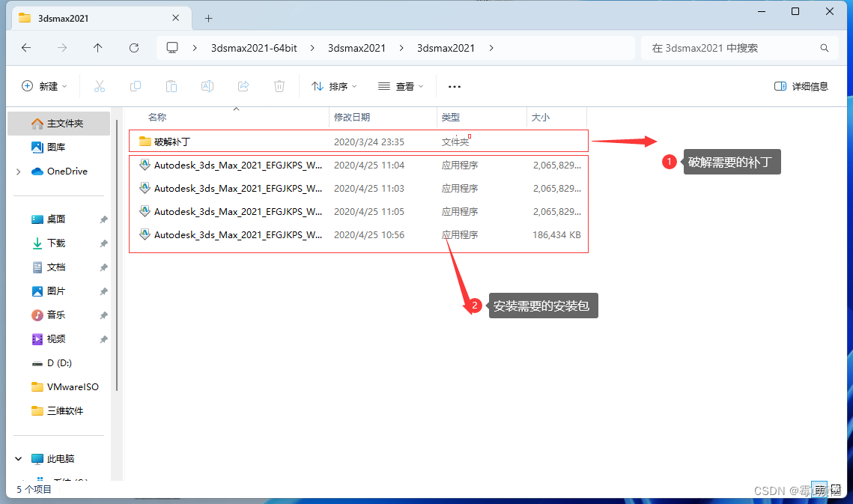Click the Rename icon in toolbar
This screenshot has width=853, height=504.
207,86
